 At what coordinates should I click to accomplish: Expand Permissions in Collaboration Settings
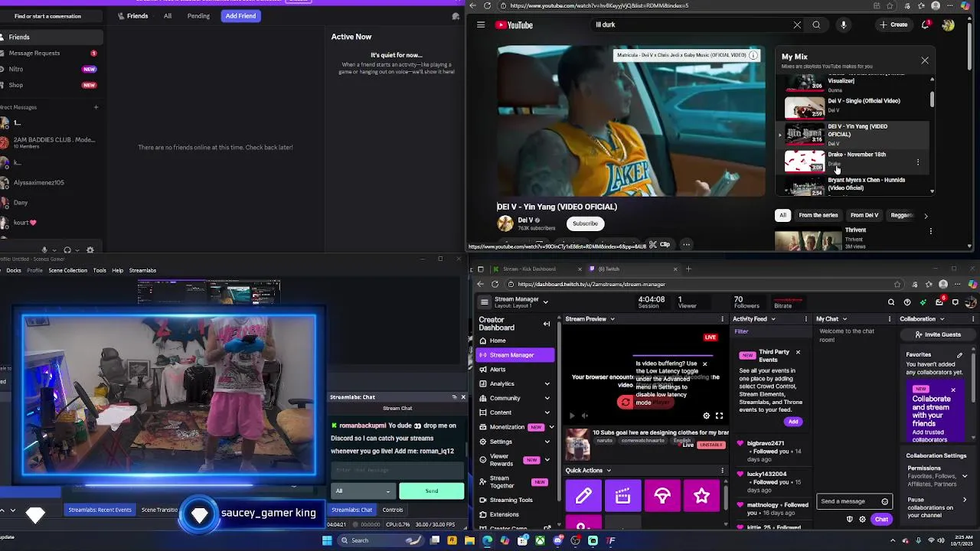point(964,476)
